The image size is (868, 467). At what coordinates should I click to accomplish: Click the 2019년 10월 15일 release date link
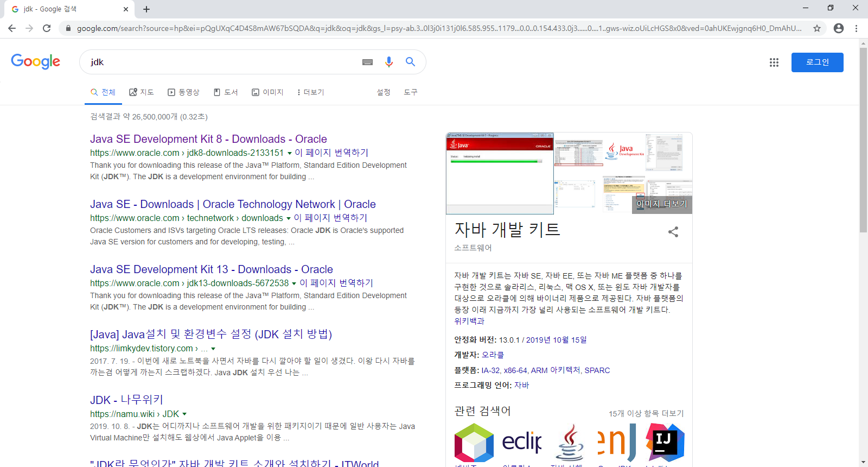(556, 340)
